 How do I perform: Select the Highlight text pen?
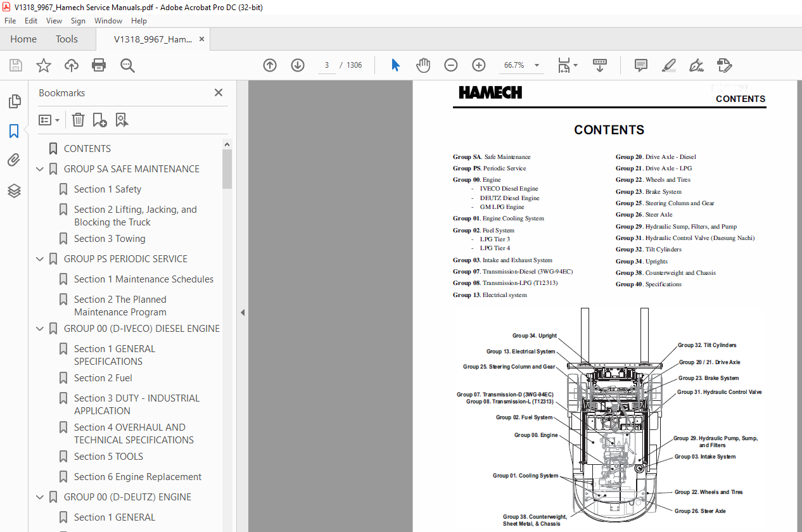pos(668,65)
